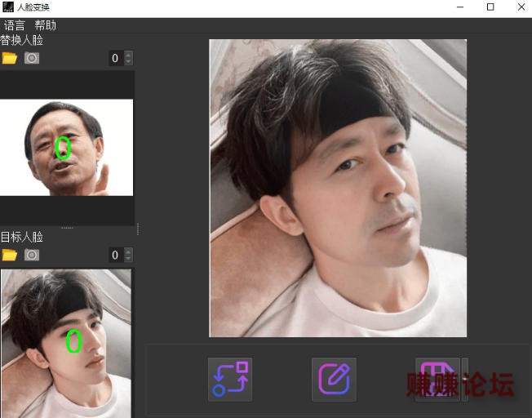Open the 帮助 menu
Viewport: 532px width, 418px height.
tap(45, 25)
